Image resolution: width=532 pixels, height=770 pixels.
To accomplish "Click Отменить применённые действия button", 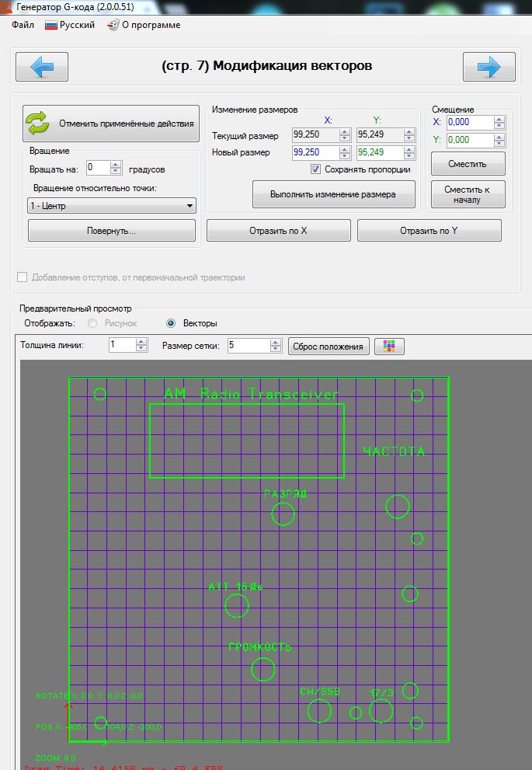I will 111,124.
